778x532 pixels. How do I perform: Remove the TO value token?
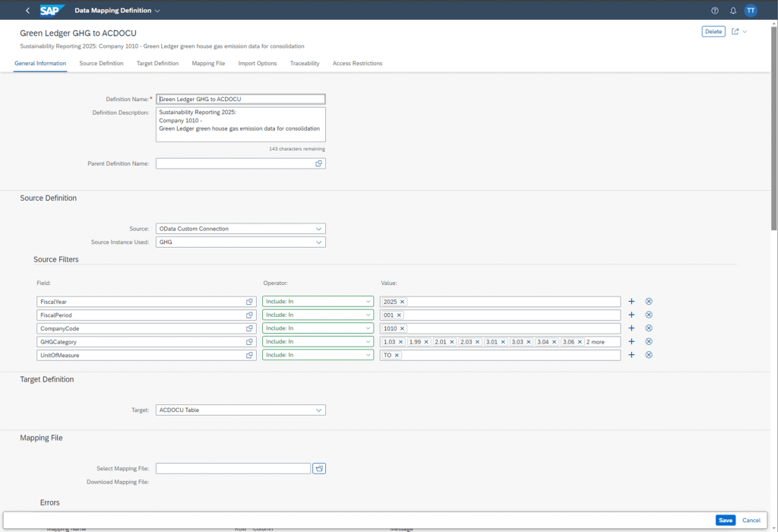click(x=397, y=356)
